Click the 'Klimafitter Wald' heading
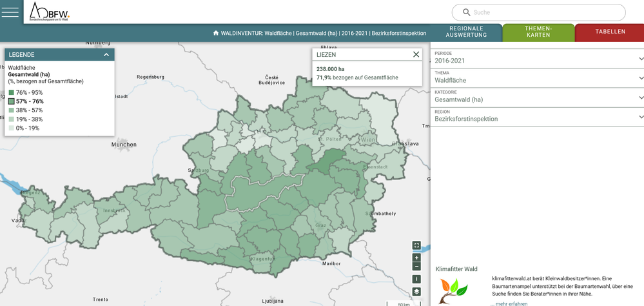The width and height of the screenshot is (644, 306). pyautogui.click(x=456, y=269)
